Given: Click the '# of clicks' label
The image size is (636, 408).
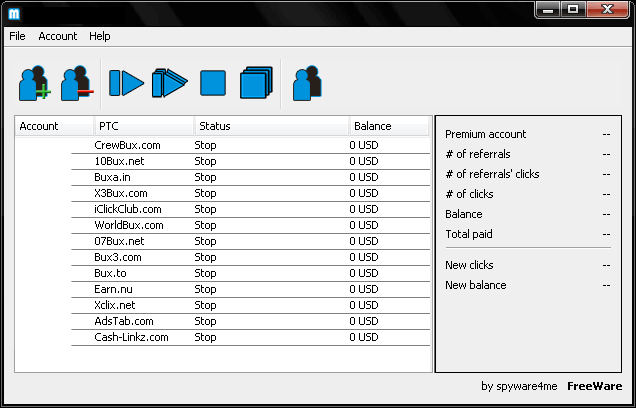Looking at the screenshot, I should tap(469, 194).
